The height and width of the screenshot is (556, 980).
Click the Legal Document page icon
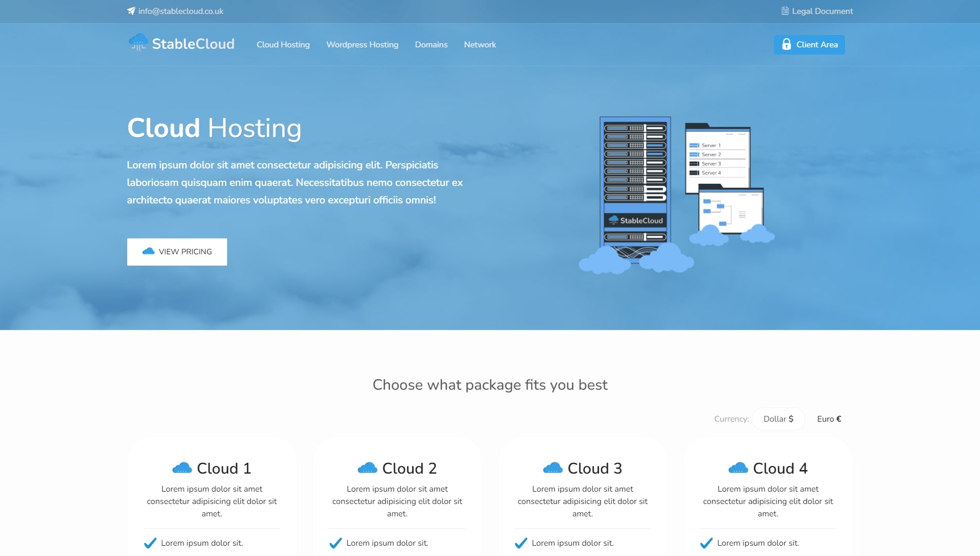(x=785, y=11)
